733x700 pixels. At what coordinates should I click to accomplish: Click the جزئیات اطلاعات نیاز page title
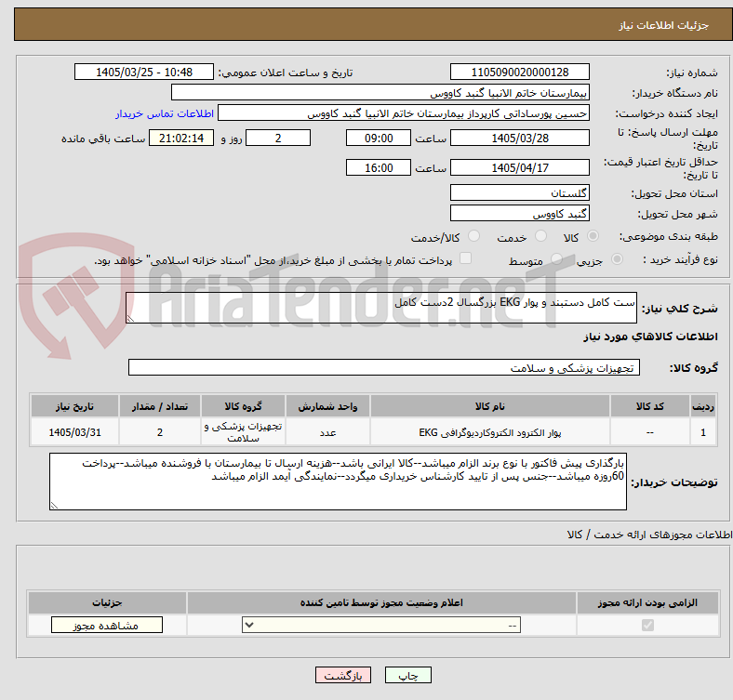pos(664,25)
